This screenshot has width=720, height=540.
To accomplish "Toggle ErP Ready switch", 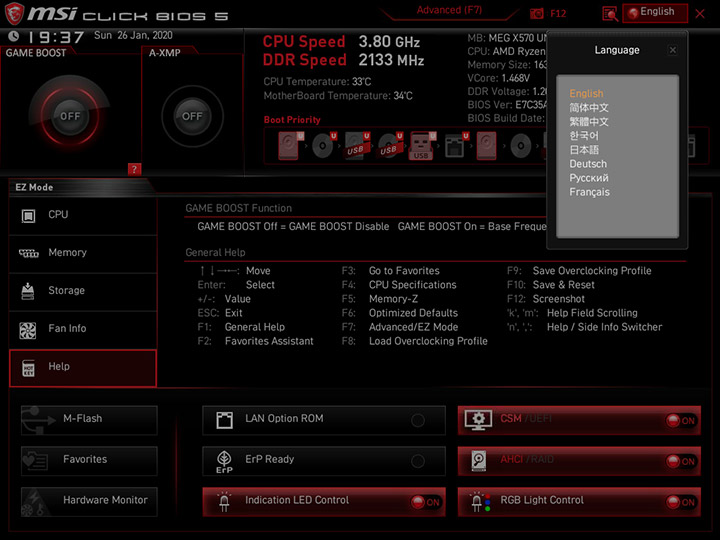I will [x=418, y=461].
